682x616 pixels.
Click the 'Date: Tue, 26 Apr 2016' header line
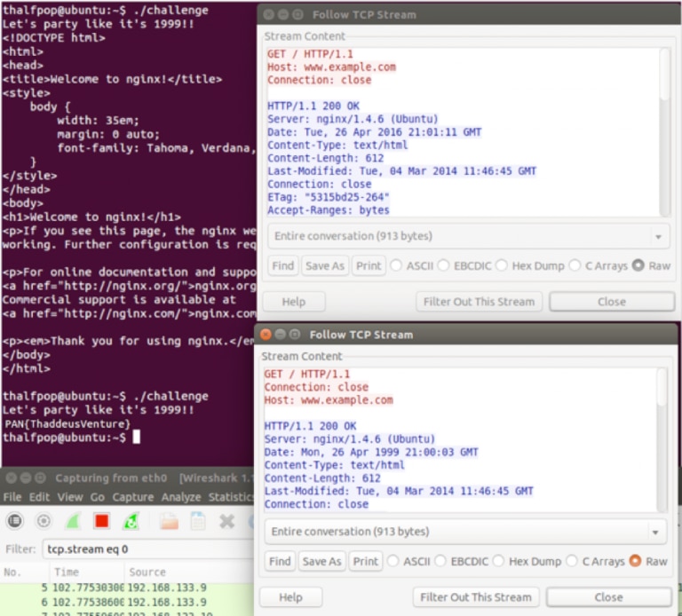[374, 131]
